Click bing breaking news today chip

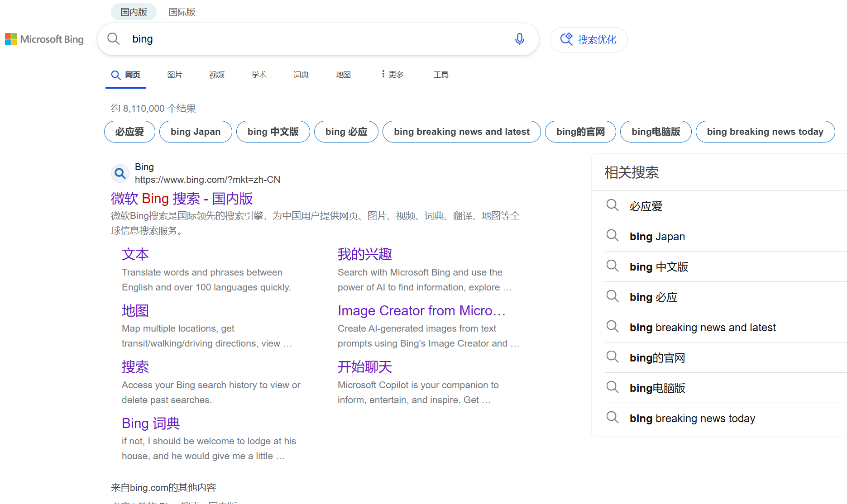(765, 132)
